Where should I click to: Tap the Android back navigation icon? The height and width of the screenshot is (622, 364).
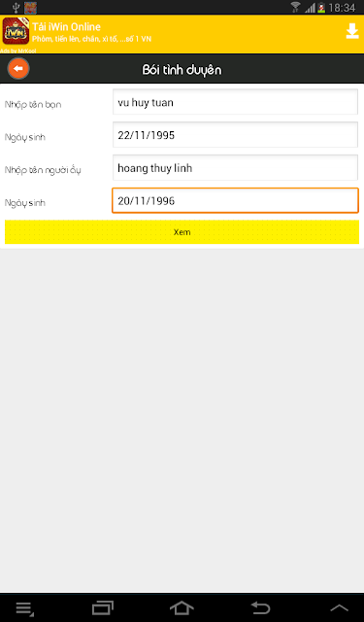[x=260, y=607]
